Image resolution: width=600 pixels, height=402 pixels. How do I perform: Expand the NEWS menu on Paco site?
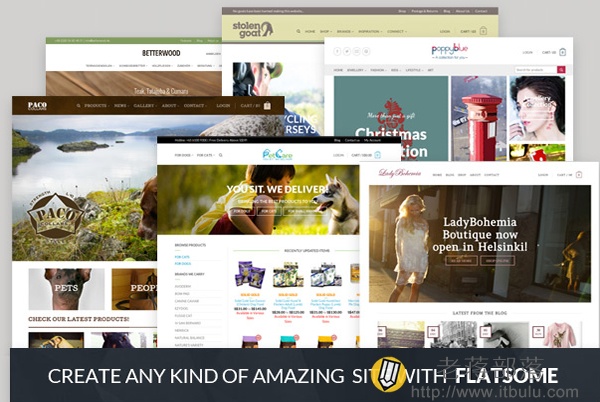tap(122, 106)
